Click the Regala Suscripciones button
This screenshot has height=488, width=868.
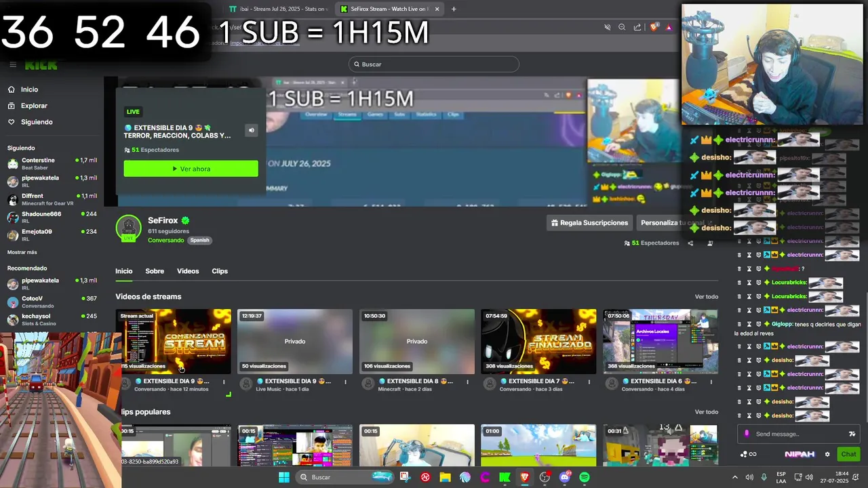click(589, 222)
